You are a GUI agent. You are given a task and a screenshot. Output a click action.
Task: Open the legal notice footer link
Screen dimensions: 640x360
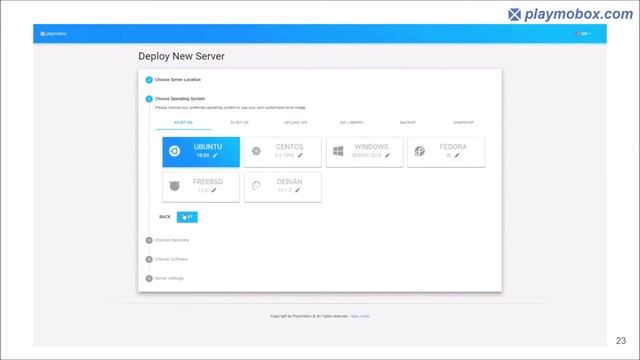[x=360, y=316]
